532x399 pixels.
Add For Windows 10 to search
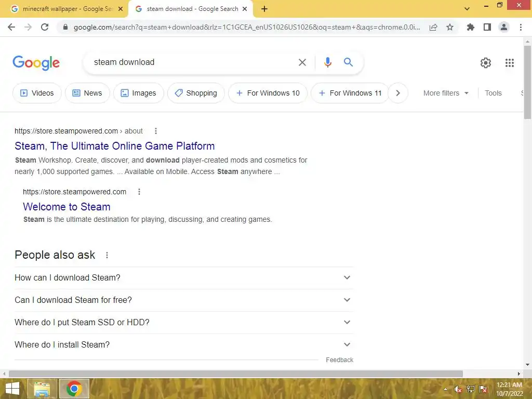click(x=268, y=93)
